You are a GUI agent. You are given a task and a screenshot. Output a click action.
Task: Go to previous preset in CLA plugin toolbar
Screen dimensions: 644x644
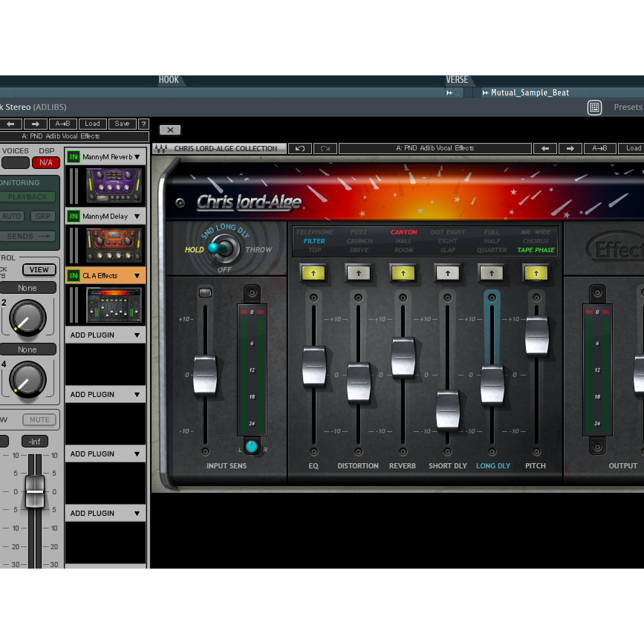[x=545, y=149]
